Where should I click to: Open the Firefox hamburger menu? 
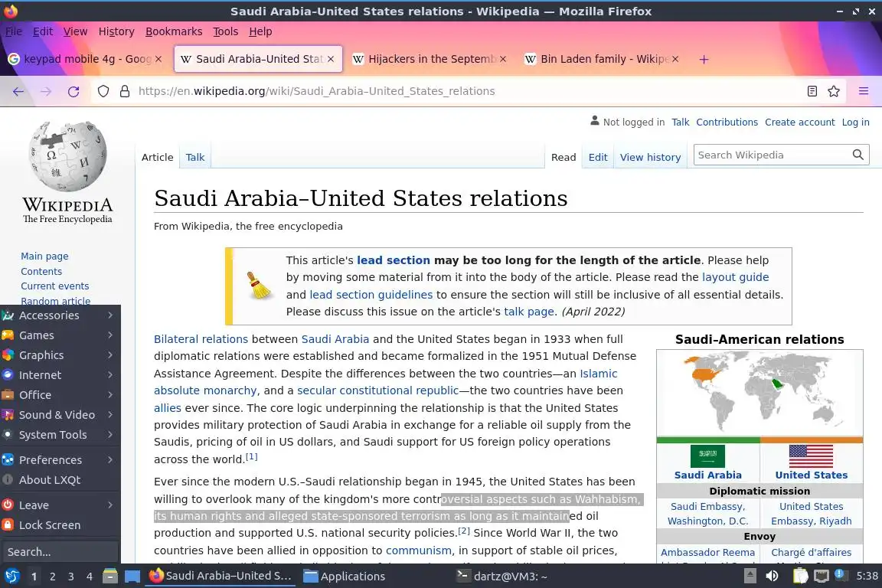864,91
